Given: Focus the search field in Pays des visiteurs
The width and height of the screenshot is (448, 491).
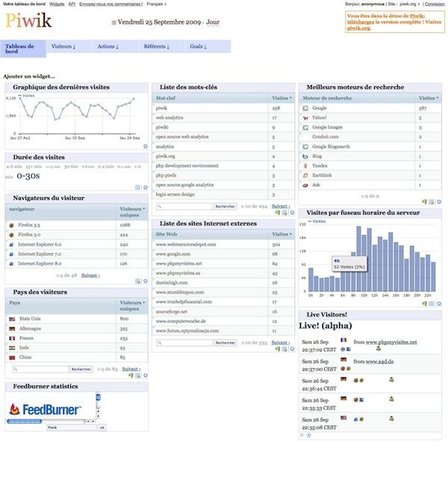Looking at the screenshot, I should 40,369.
